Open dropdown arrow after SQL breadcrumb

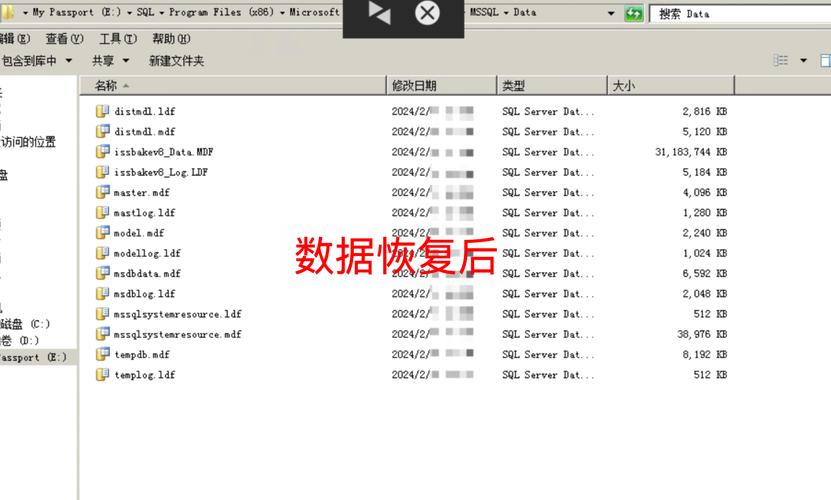point(162,12)
